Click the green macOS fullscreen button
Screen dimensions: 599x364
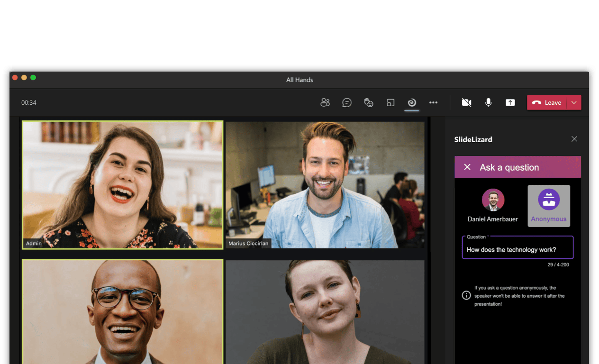click(x=33, y=78)
